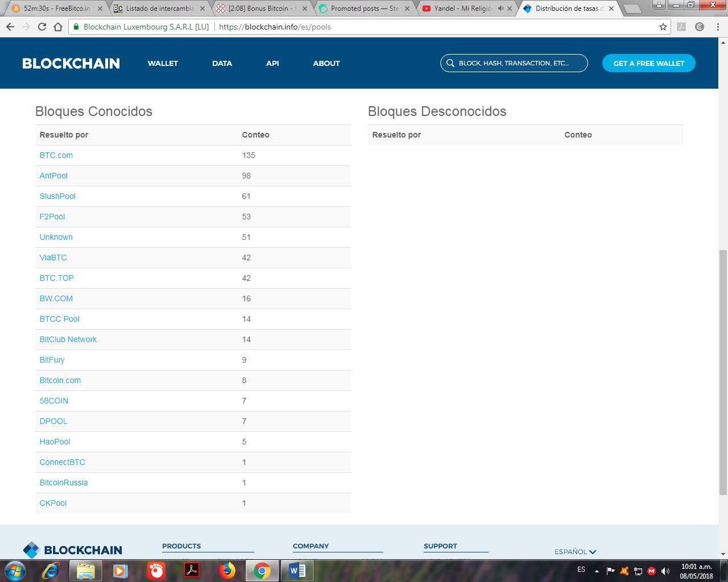Click the browser forward arrow

click(26, 27)
